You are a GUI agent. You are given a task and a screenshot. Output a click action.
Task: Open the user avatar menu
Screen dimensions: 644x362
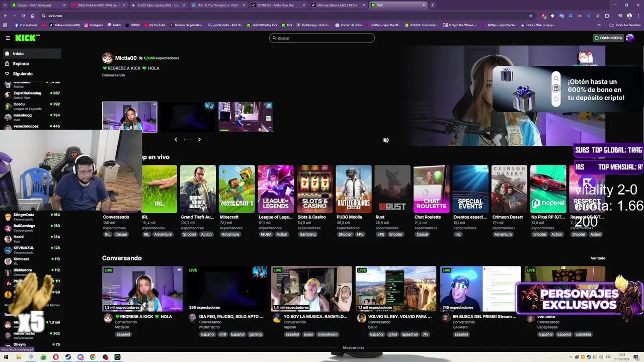point(630,38)
